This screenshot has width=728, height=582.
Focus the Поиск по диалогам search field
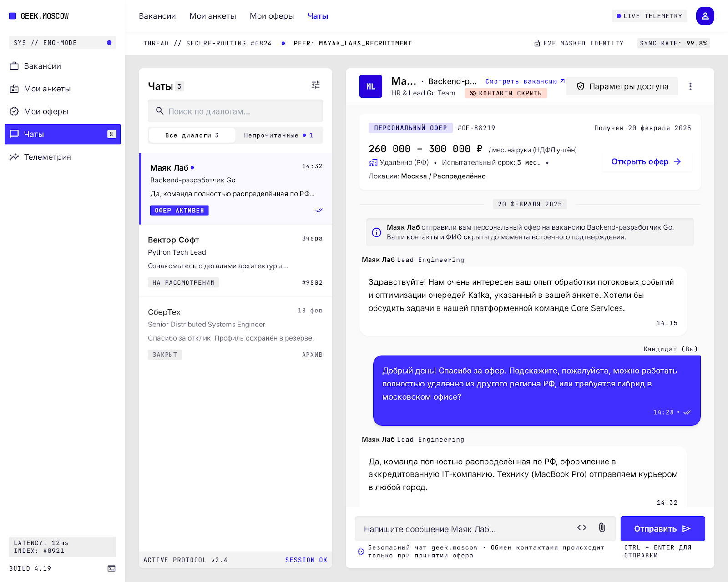pos(235,111)
